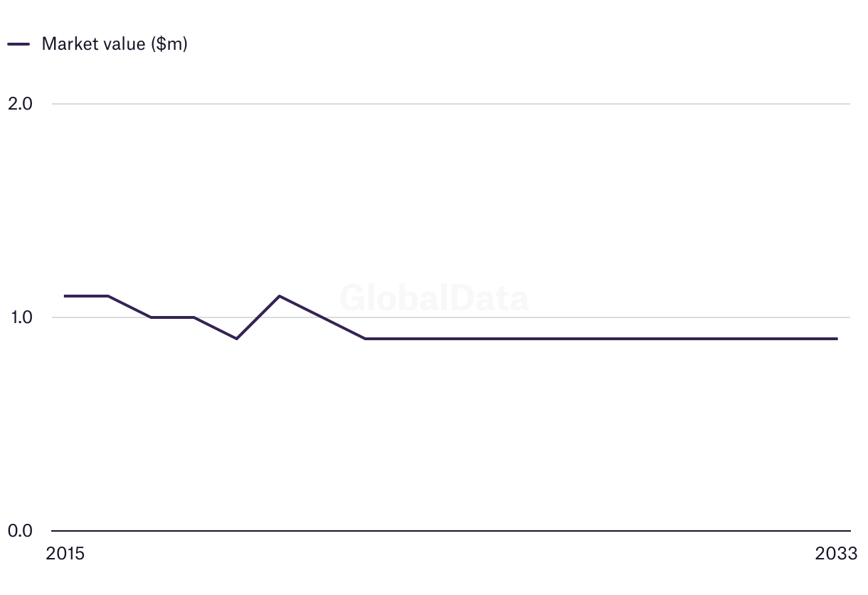868x595 pixels.
Task: Click the start of the 1.0-level flat segment
Action: pyautogui.click(x=151, y=317)
